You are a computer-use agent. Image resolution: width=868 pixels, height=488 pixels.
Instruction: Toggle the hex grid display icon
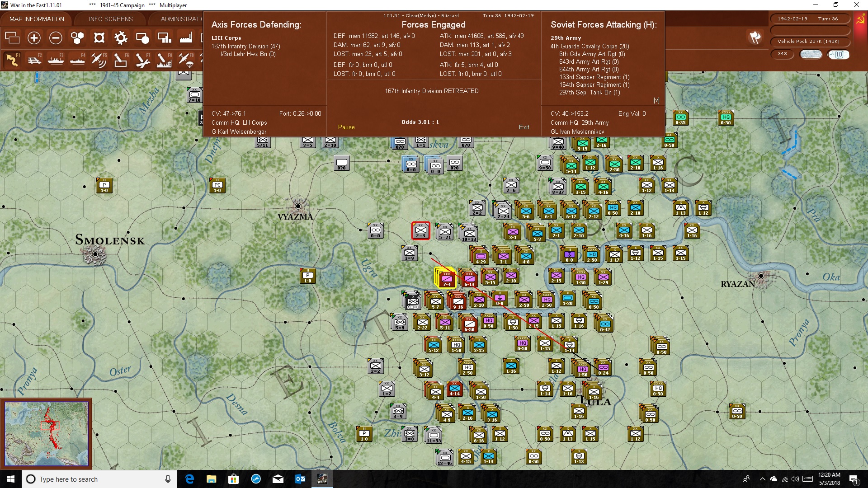point(77,38)
